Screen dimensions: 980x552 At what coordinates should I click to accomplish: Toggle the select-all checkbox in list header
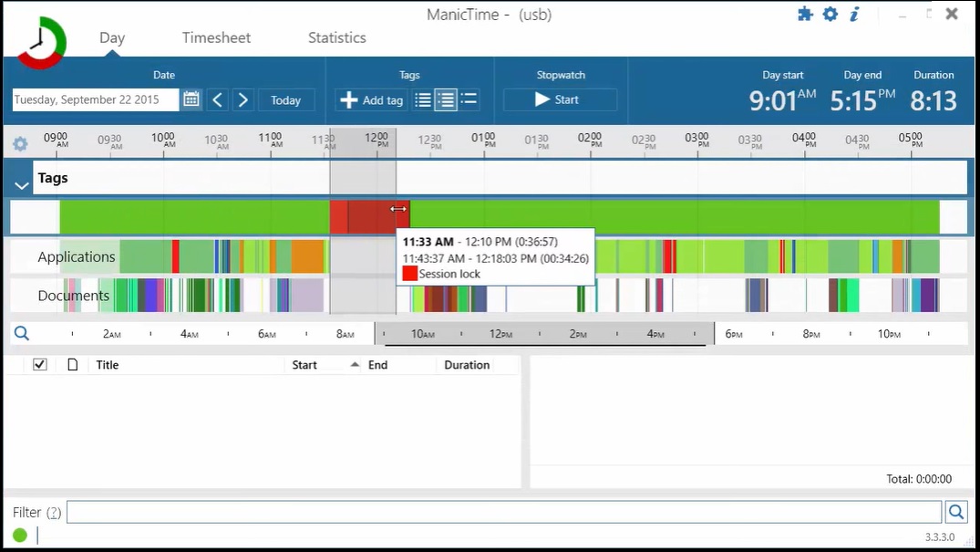[39, 364]
